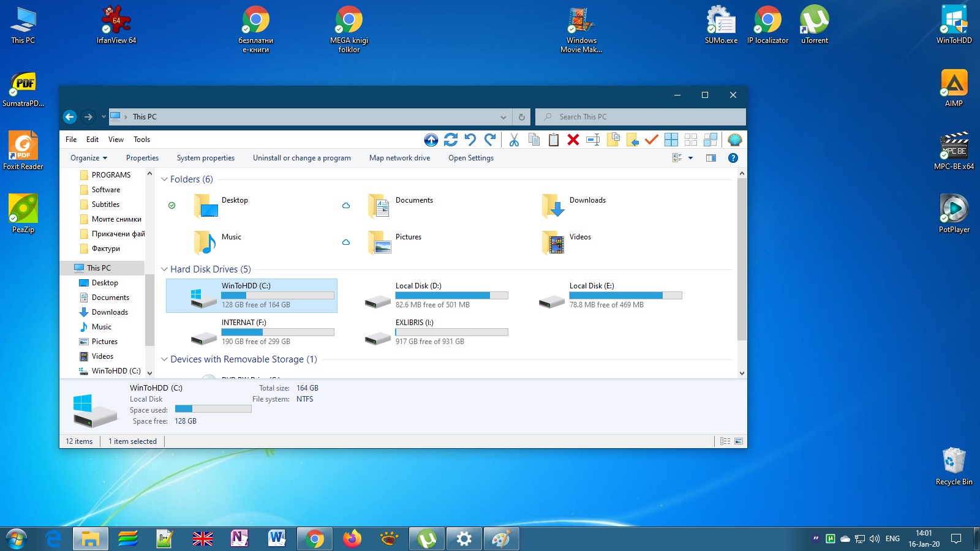This screenshot has width=980, height=551.
Task: Click System properties
Action: tap(206, 158)
